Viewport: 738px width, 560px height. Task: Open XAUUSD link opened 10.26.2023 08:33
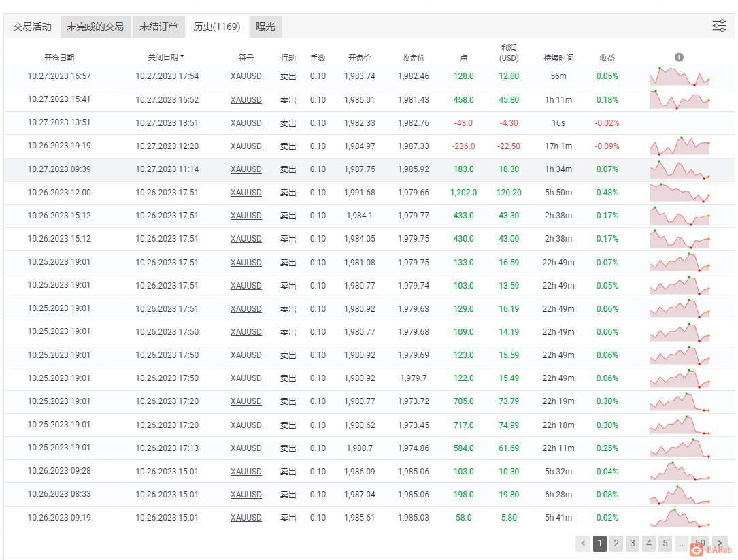(246, 495)
